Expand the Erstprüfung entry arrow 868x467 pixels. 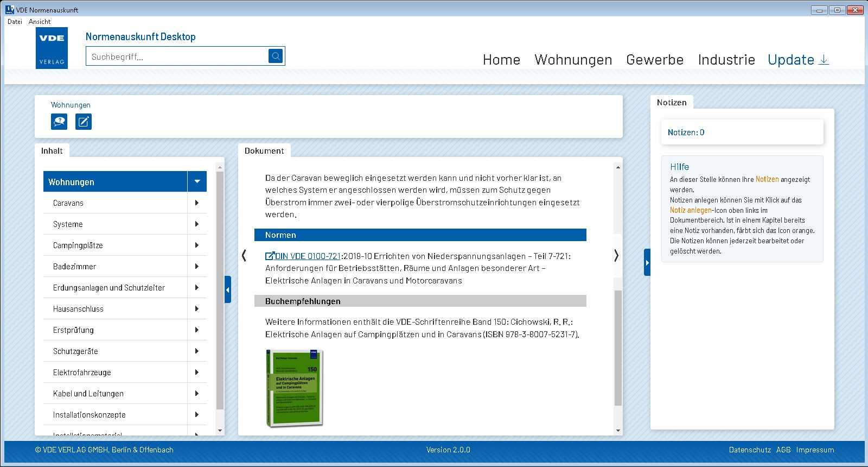click(x=197, y=330)
